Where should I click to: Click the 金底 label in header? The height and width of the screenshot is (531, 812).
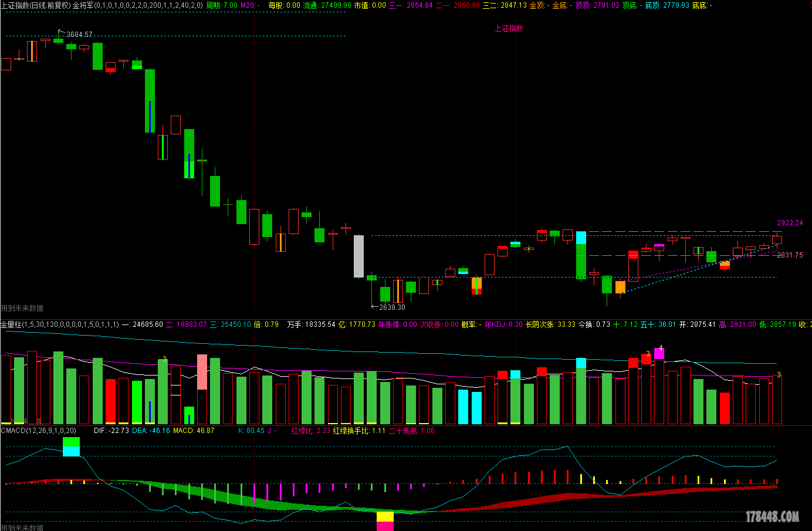[562, 5]
